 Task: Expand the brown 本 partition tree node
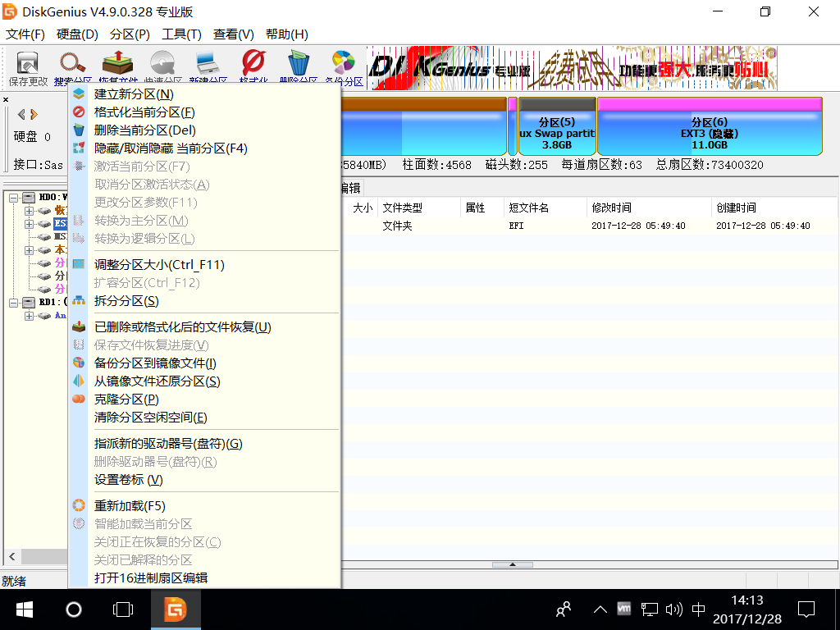pyautogui.click(x=29, y=250)
